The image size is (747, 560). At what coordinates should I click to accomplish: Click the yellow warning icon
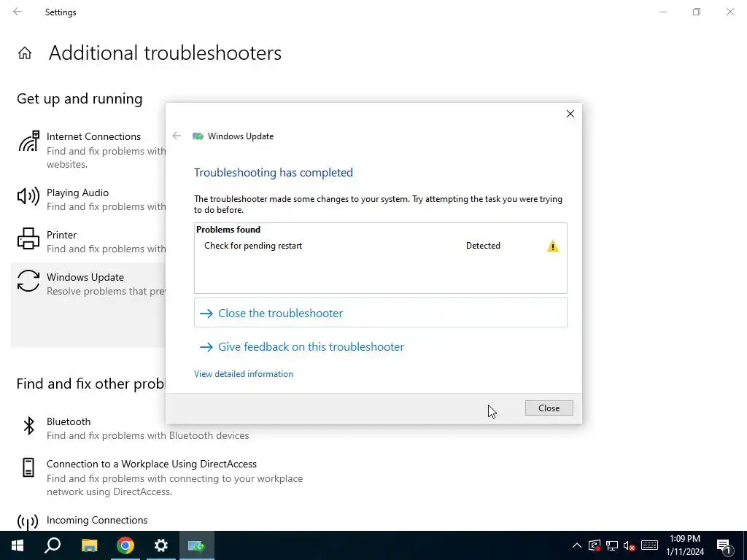(553, 246)
